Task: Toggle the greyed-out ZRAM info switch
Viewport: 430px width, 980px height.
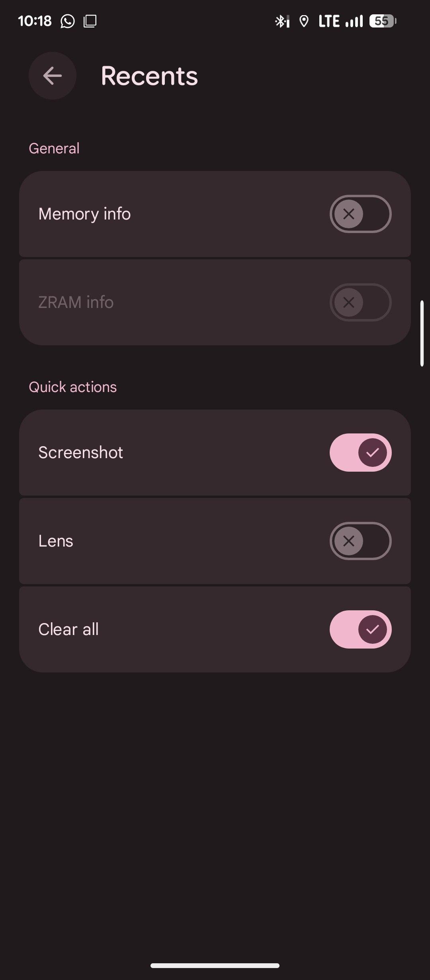Action: coord(360,302)
